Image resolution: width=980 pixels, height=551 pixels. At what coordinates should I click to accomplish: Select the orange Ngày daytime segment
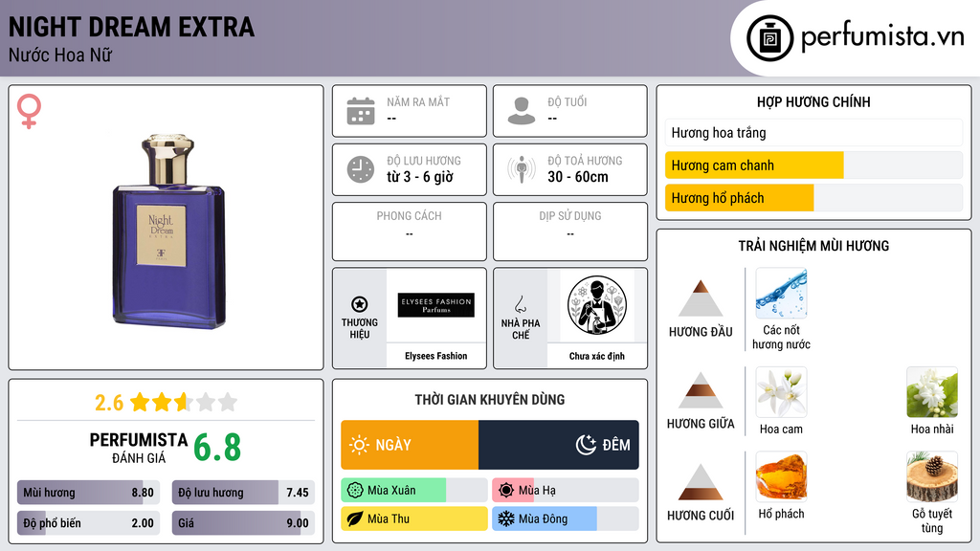pyautogui.click(x=410, y=445)
